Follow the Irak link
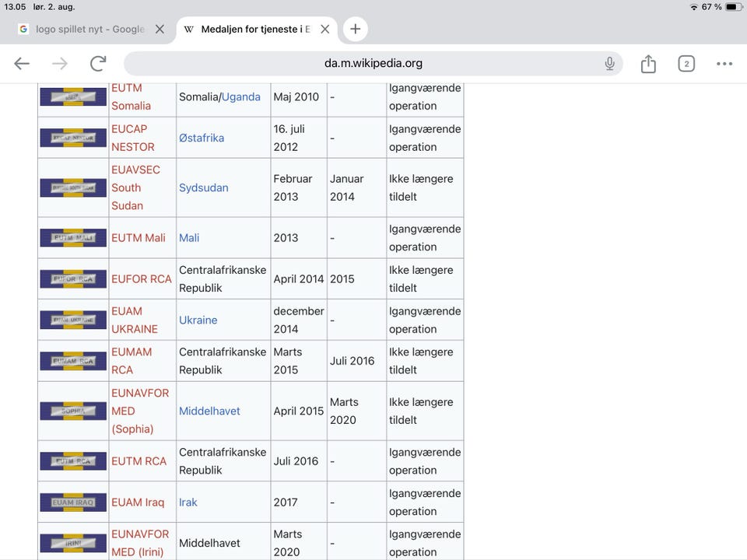The width and height of the screenshot is (747, 560). pos(188,502)
